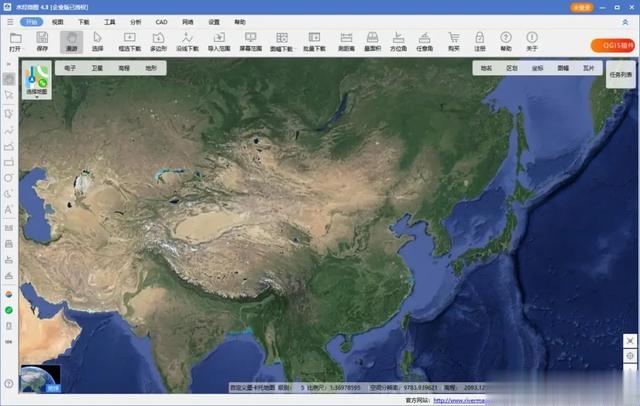This screenshot has width=640, height=406.
Task: Click the phone icon in left sidebar
Action: click(x=9, y=326)
